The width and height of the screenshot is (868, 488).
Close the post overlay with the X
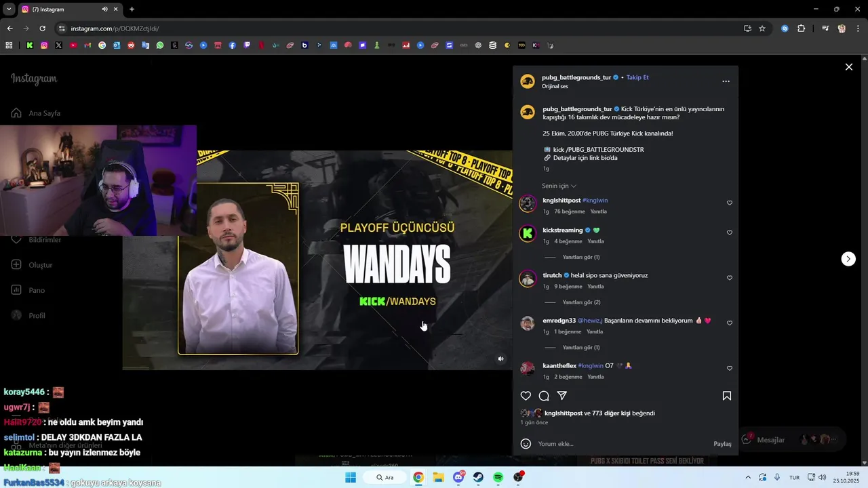tap(848, 67)
